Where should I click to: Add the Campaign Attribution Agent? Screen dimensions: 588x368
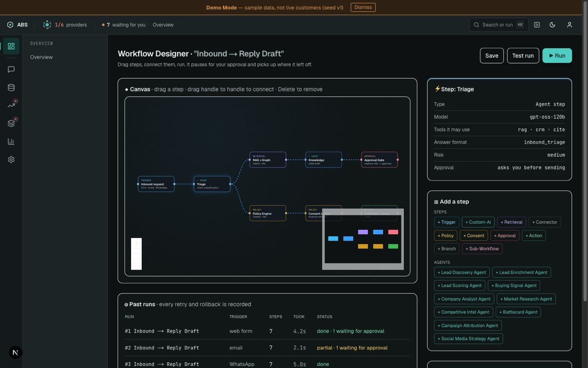tap(468, 326)
